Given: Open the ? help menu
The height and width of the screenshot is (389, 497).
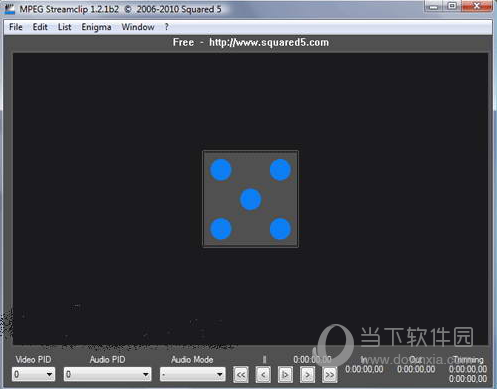Looking at the screenshot, I should (x=166, y=27).
